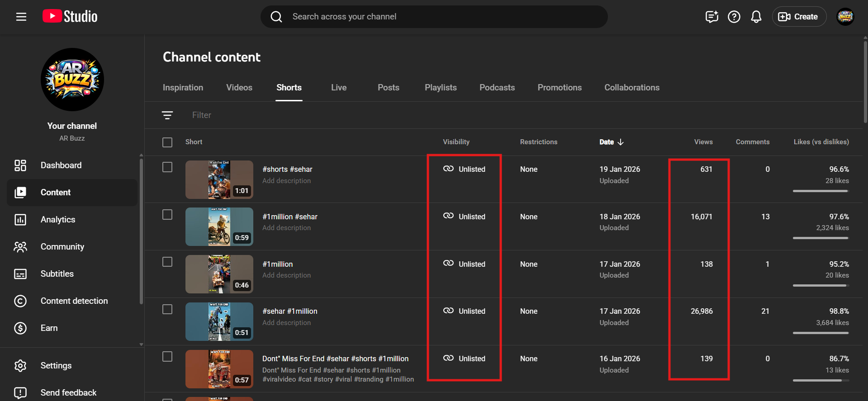Viewport: 868px width, 401px height.
Task: Open Analytics from the sidebar
Action: click(x=58, y=220)
